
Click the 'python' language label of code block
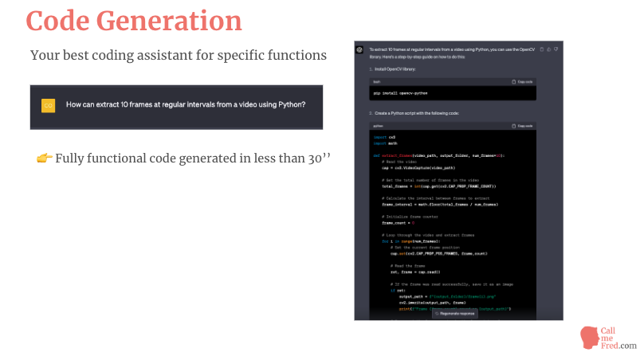tap(379, 126)
